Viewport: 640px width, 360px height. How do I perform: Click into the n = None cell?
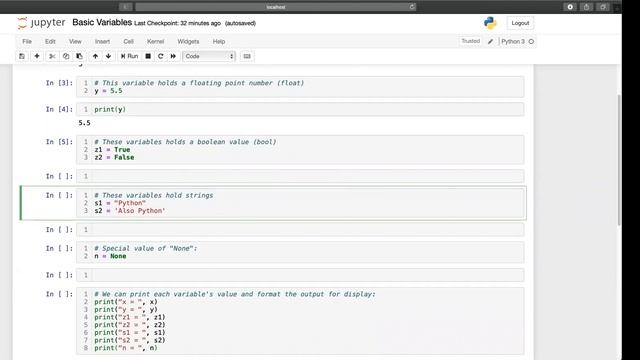tap(300, 252)
